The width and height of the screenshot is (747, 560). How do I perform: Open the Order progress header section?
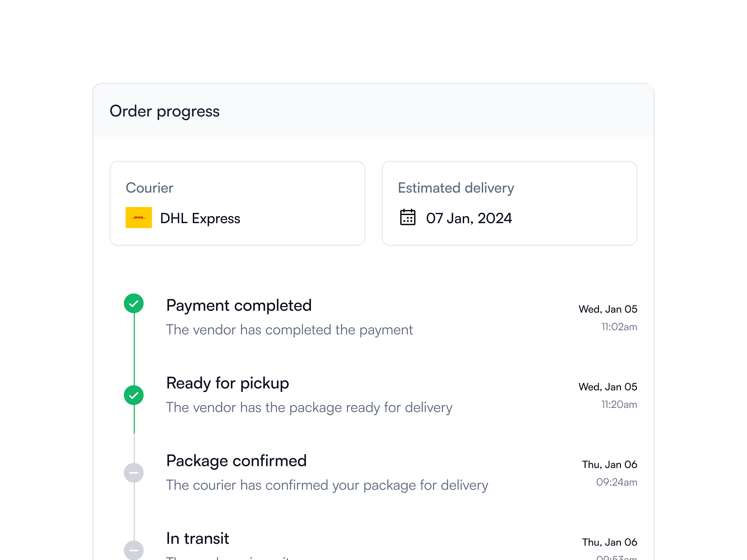(x=164, y=111)
